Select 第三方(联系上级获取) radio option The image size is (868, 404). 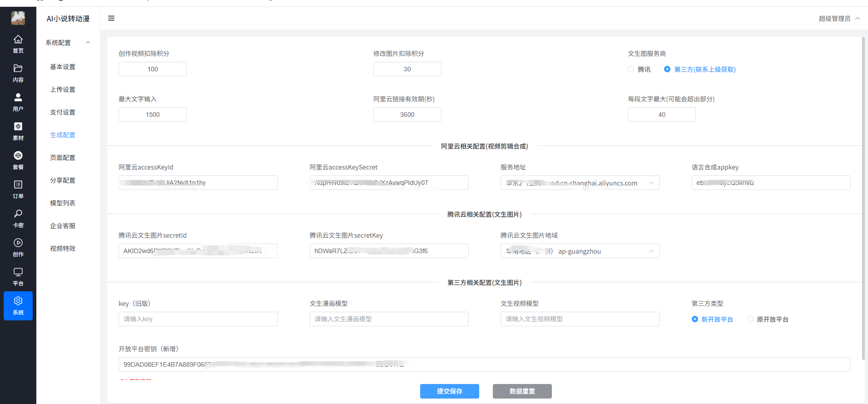[x=700, y=70]
